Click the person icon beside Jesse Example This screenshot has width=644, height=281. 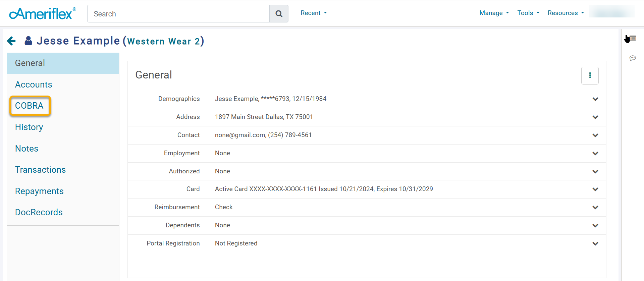point(29,41)
